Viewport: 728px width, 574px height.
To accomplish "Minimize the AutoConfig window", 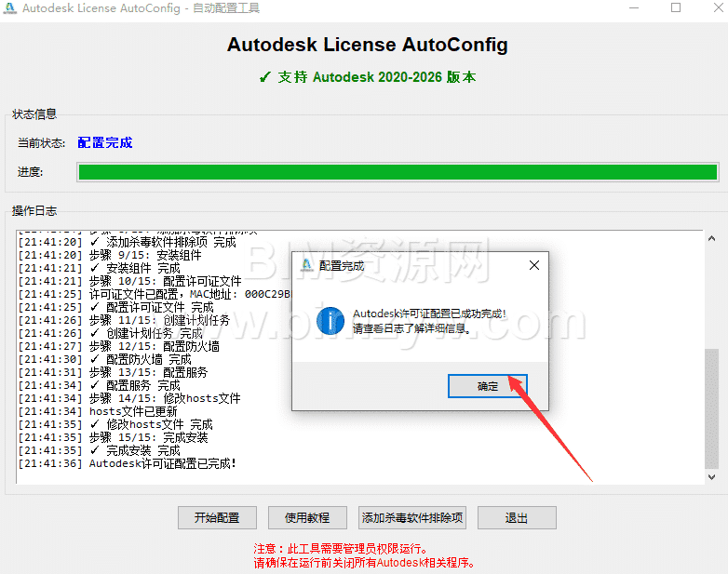I will point(632,8).
